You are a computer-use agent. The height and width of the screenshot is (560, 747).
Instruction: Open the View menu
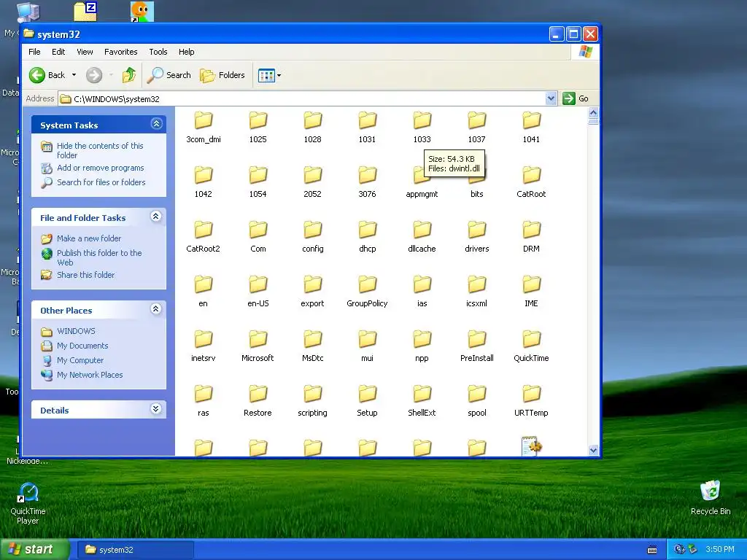click(85, 52)
